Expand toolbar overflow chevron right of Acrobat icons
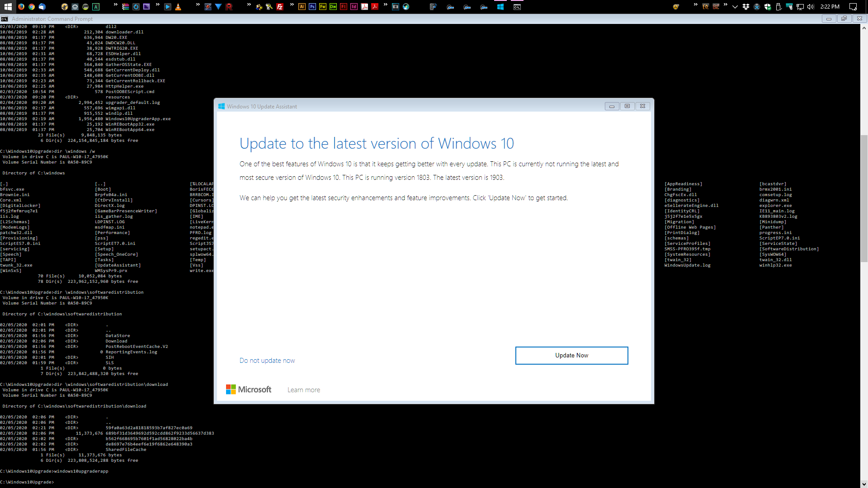 coord(385,5)
